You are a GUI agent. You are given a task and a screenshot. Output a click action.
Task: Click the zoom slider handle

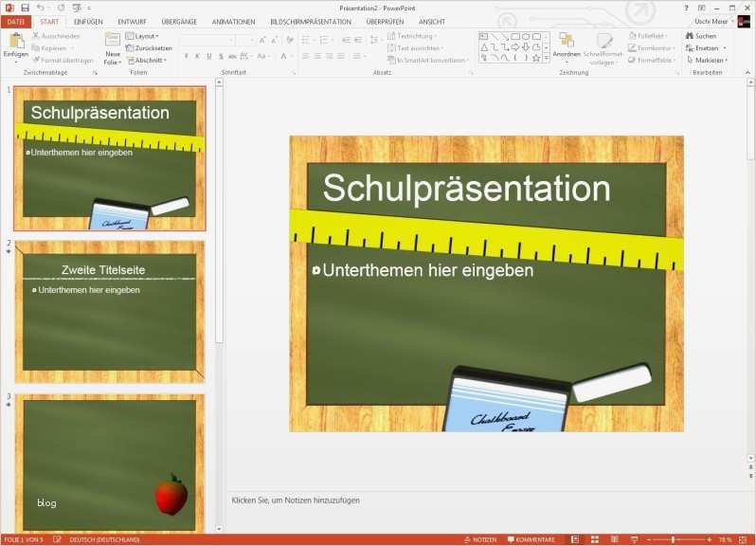pyautogui.click(x=673, y=539)
